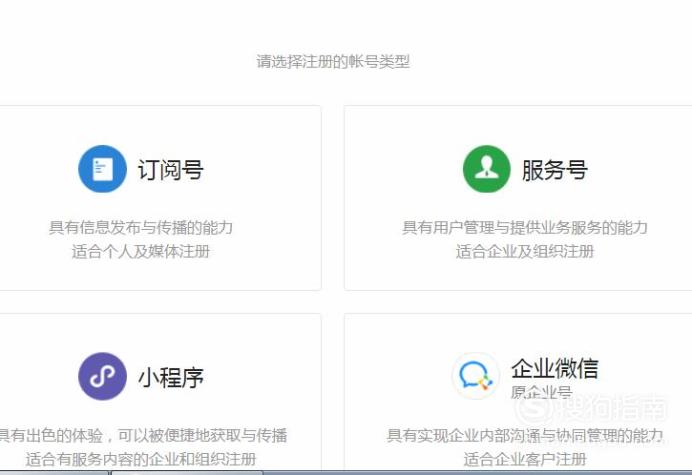Click heading 请选择注册的帐号类型
The height and width of the screenshot is (475, 692).
coord(333,61)
